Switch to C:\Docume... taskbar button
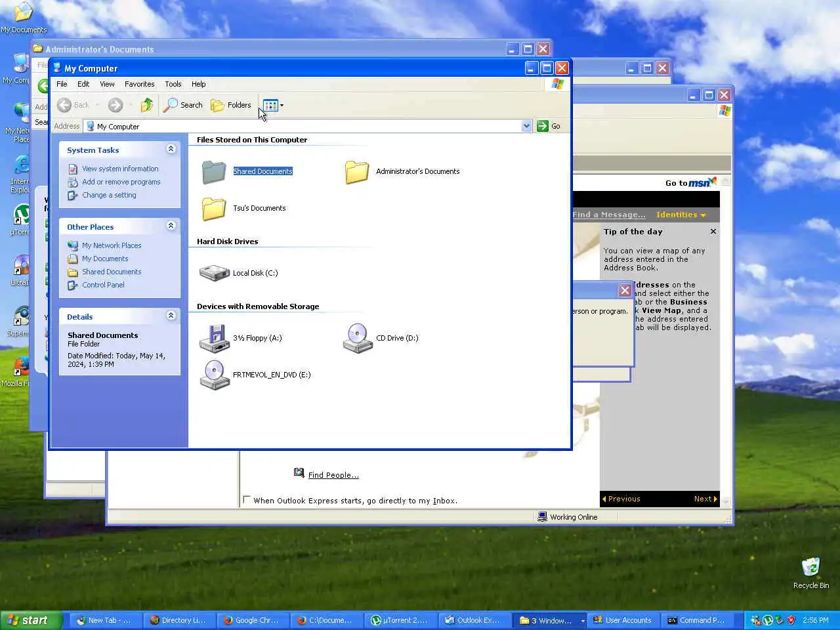 [325, 620]
